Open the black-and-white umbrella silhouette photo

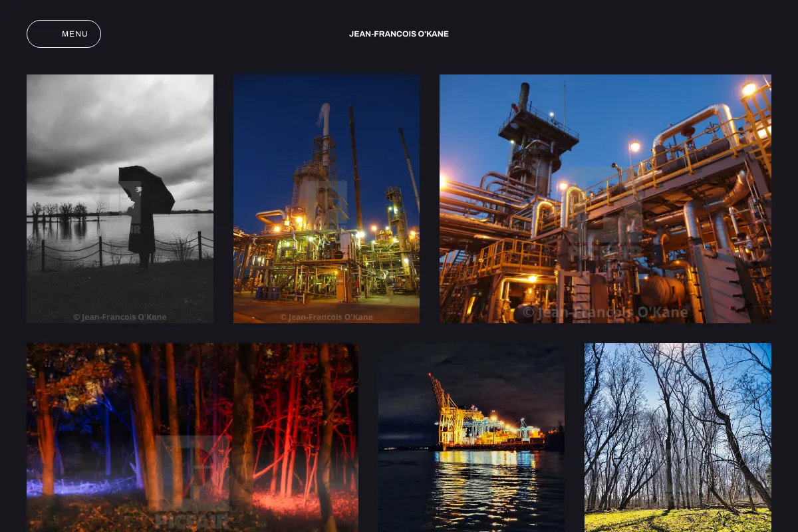(x=120, y=199)
